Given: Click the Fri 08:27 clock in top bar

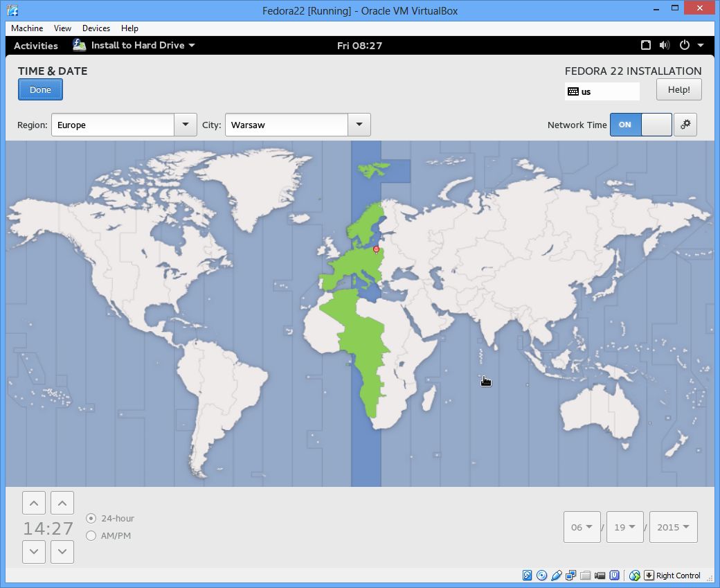Looking at the screenshot, I should [x=359, y=46].
